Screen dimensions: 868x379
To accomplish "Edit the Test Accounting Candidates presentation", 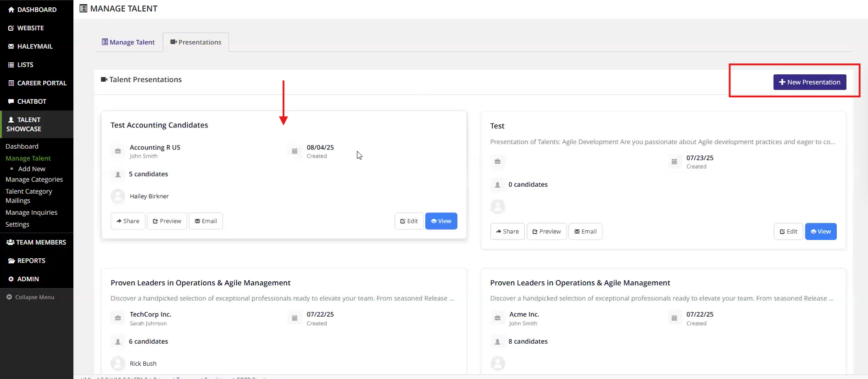I will coord(409,221).
